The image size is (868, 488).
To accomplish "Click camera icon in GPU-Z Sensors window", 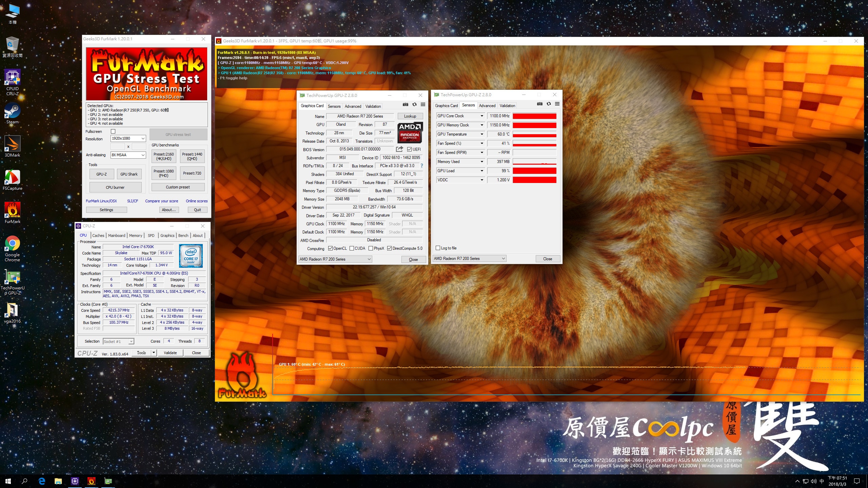I will click(x=539, y=104).
